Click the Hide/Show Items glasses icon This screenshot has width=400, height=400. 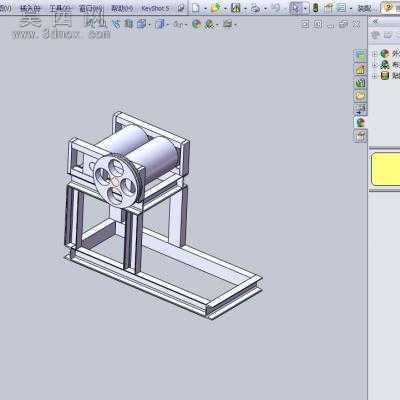[178, 24]
